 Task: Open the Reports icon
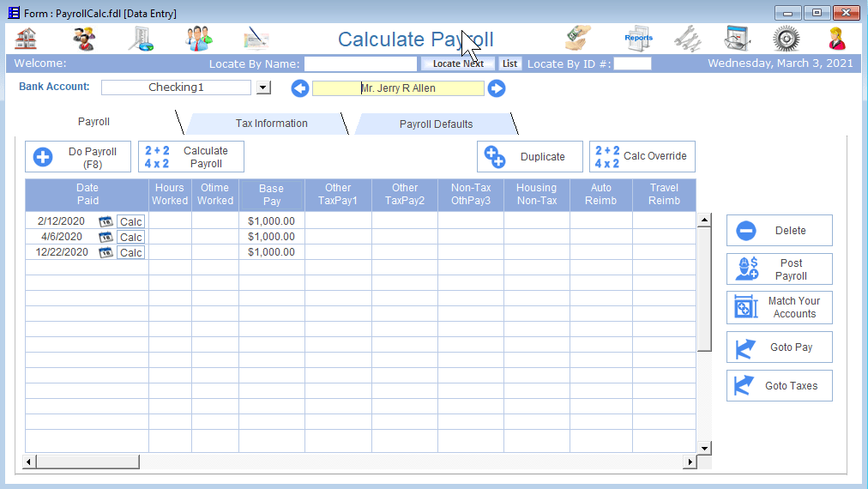(x=638, y=39)
